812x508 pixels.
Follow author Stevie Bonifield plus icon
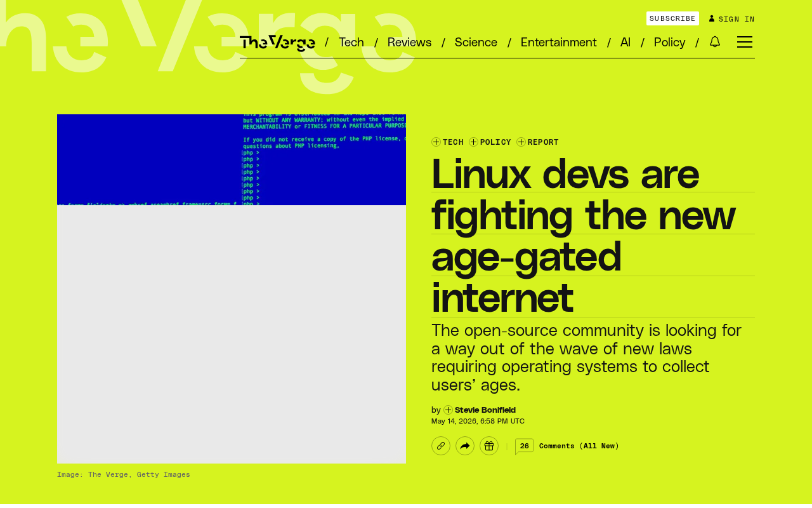click(448, 410)
